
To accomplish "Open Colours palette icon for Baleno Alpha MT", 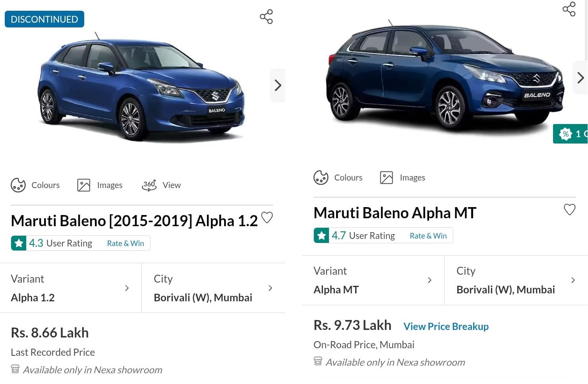I will tap(321, 178).
